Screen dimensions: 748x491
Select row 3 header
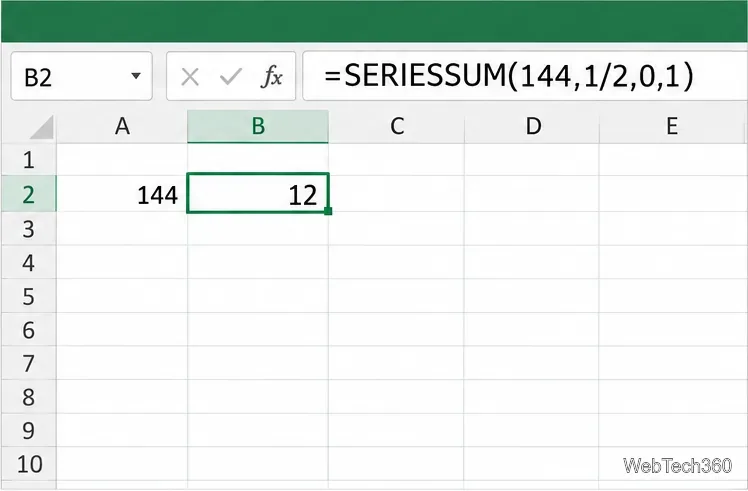pyautogui.click(x=29, y=229)
